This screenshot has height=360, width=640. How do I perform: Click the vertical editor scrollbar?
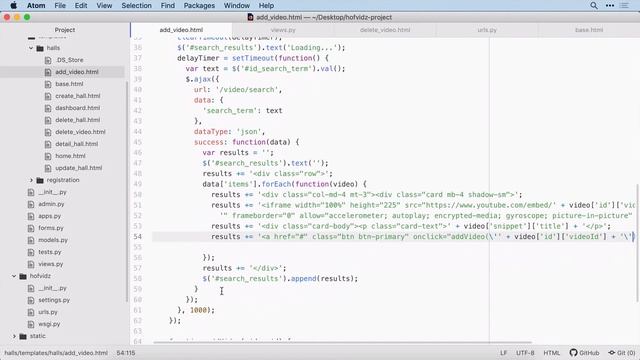[x=638, y=243]
